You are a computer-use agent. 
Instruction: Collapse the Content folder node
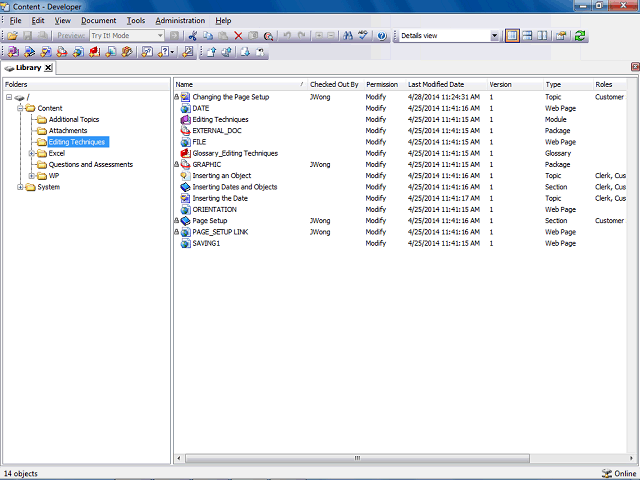pos(20,108)
